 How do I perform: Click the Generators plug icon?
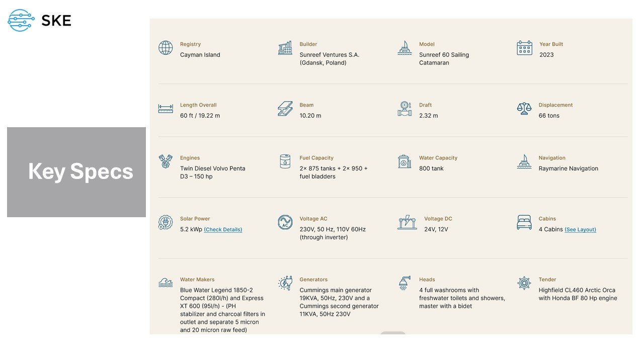click(x=285, y=283)
